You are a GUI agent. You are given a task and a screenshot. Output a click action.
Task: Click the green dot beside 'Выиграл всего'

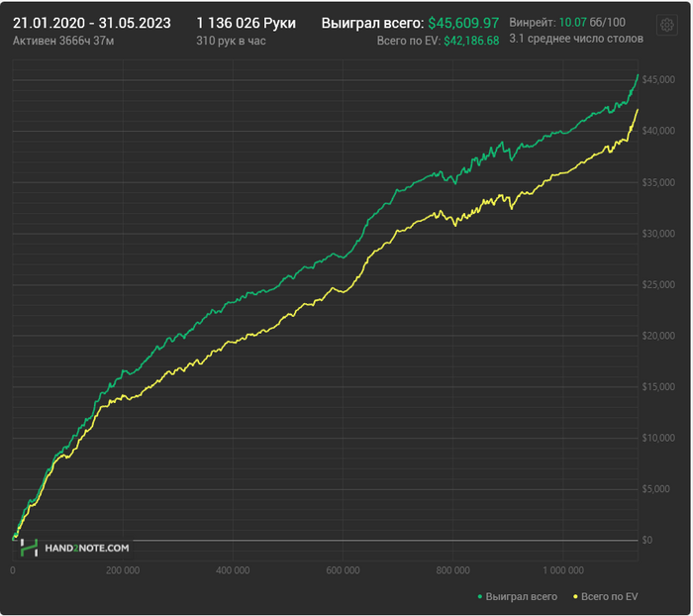tap(480, 597)
